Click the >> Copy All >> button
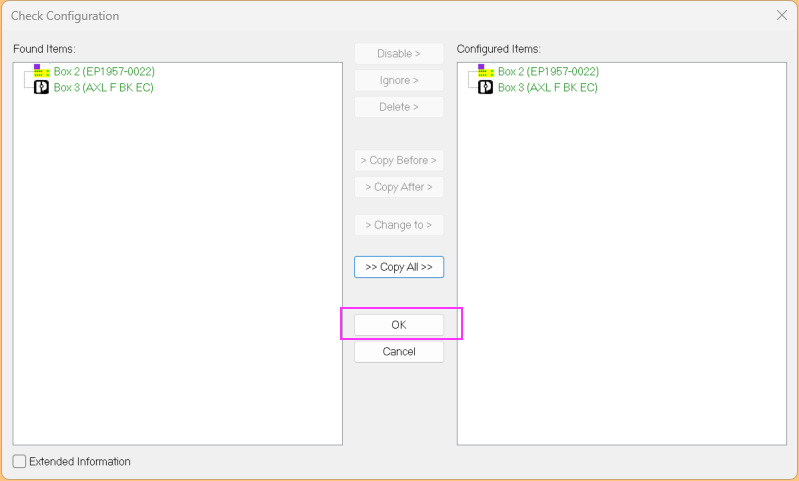799x481 pixels. 399,267
